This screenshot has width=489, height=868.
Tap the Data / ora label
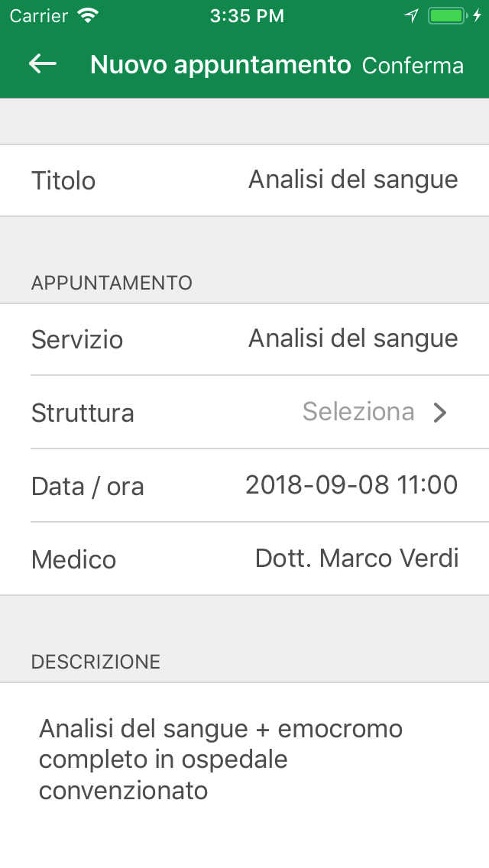[88, 487]
